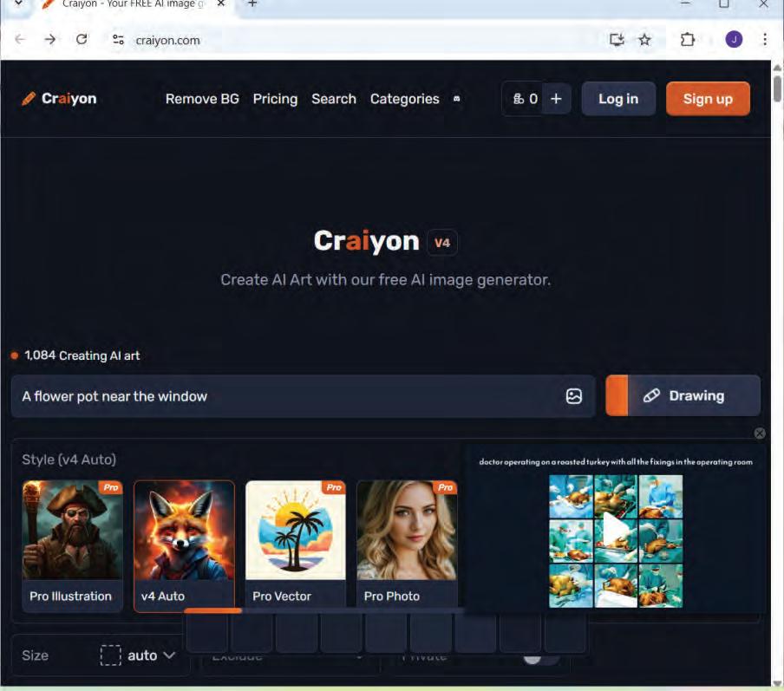Open the Chrome three-dot menu
Image resolution: width=784 pixels, height=691 pixels.
765,40
